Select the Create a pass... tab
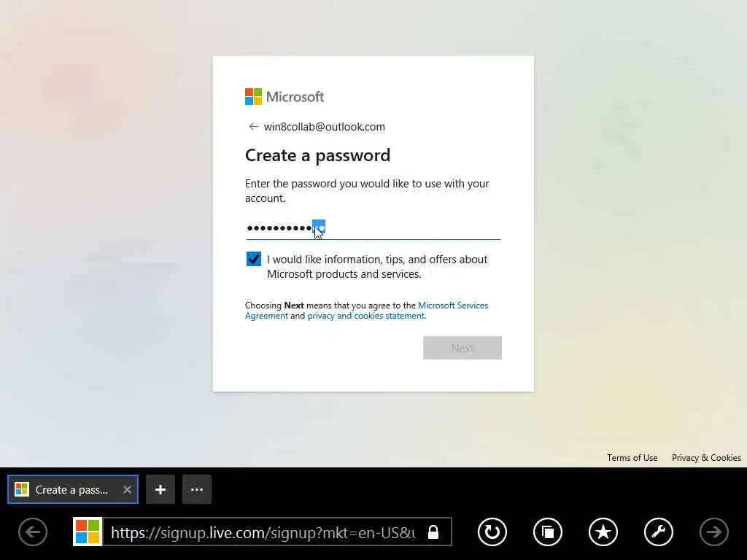 [73, 489]
